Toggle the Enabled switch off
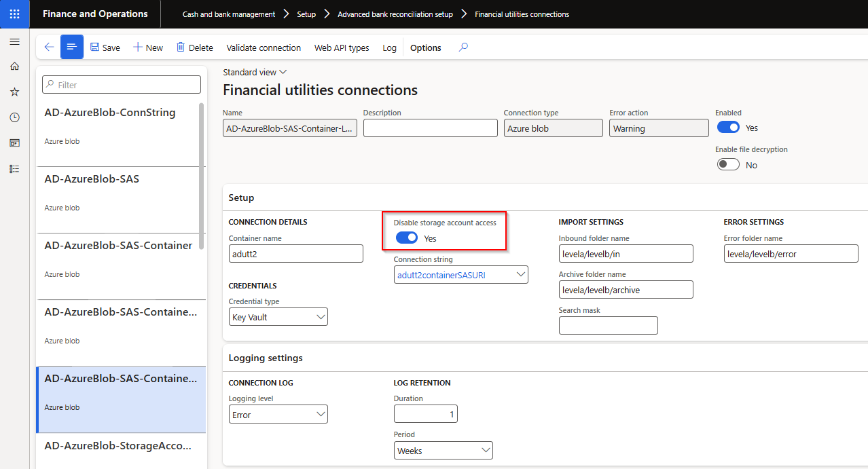The height and width of the screenshot is (469, 868). tap(728, 128)
